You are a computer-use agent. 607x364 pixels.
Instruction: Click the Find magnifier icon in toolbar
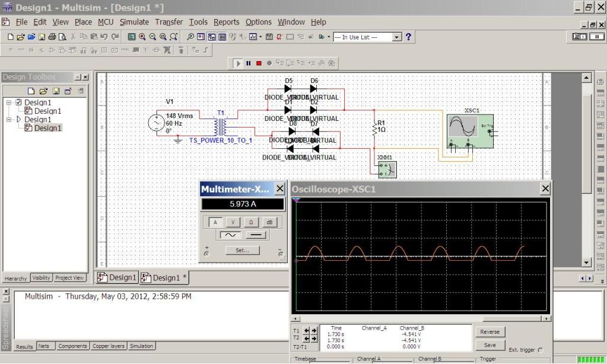click(190, 37)
